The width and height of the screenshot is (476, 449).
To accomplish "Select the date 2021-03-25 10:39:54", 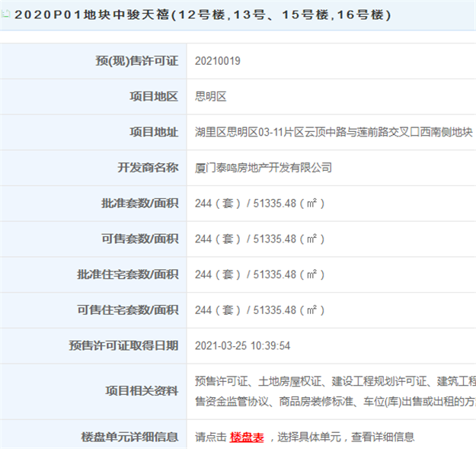I will pyautogui.click(x=242, y=345).
